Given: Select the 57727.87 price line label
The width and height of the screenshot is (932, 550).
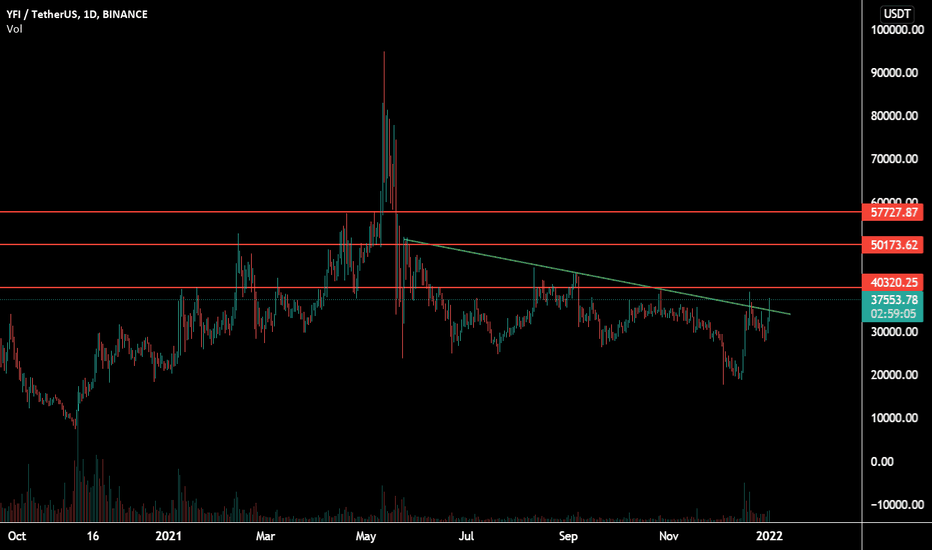Looking at the screenshot, I should (893, 212).
